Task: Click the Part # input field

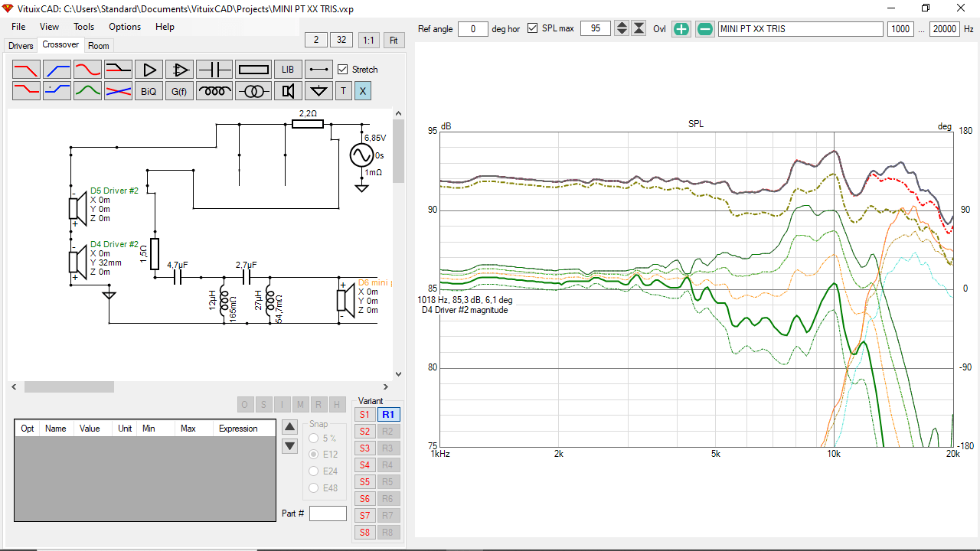Action: [x=328, y=514]
